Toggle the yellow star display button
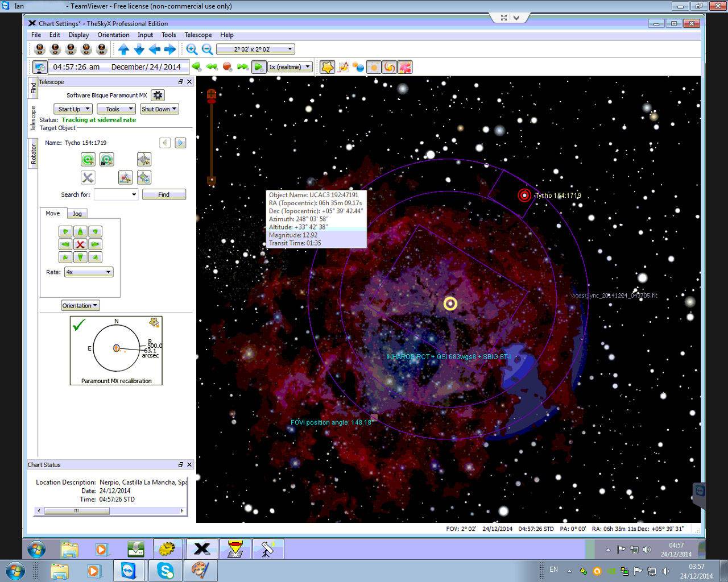 [x=328, y=67]
